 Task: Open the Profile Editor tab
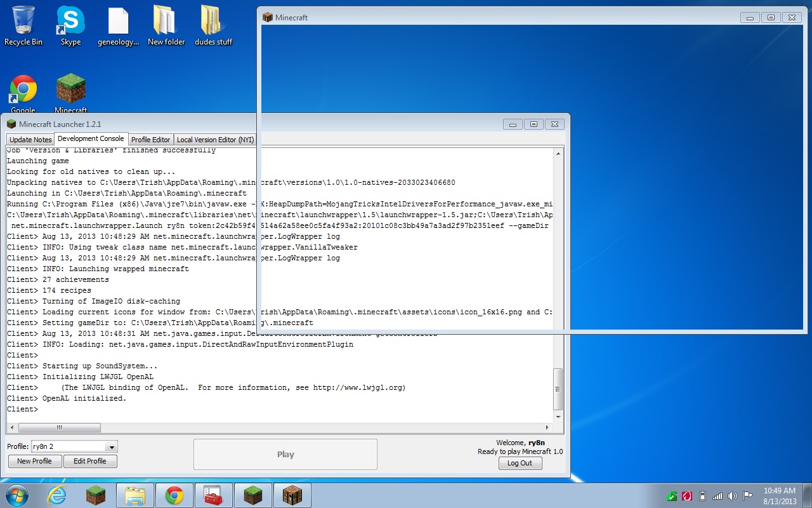tap(150, 140)
